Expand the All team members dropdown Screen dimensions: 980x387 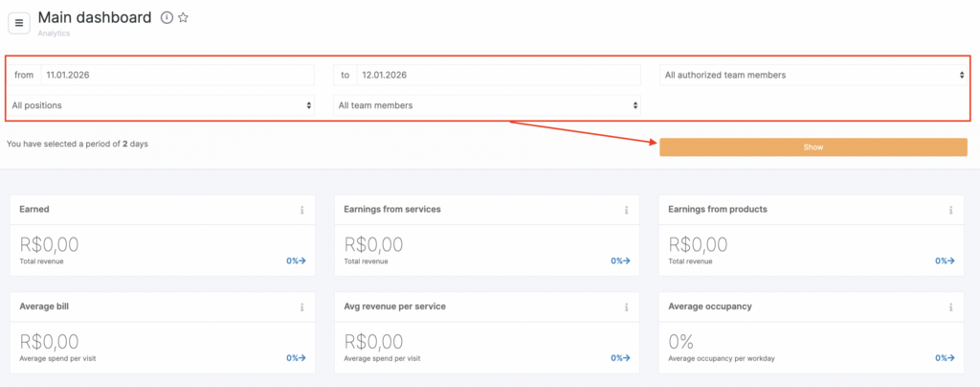pyautogui.click(x=487, y=105)
